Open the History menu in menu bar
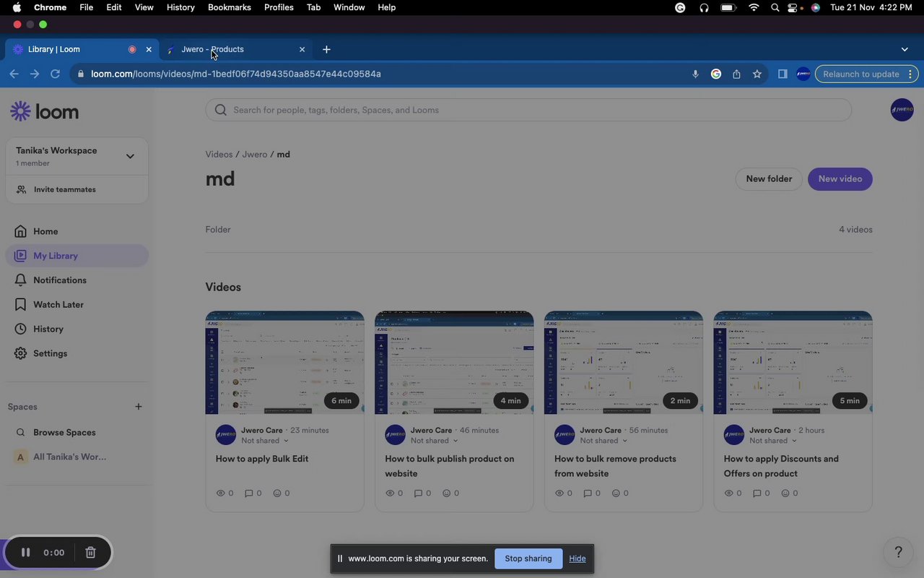 [x=180, y=7]
